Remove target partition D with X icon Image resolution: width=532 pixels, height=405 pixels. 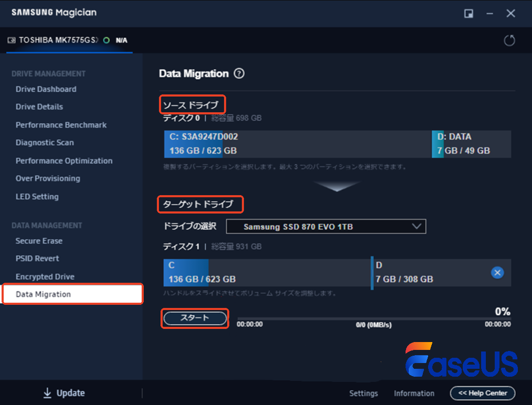pos(497,272)
